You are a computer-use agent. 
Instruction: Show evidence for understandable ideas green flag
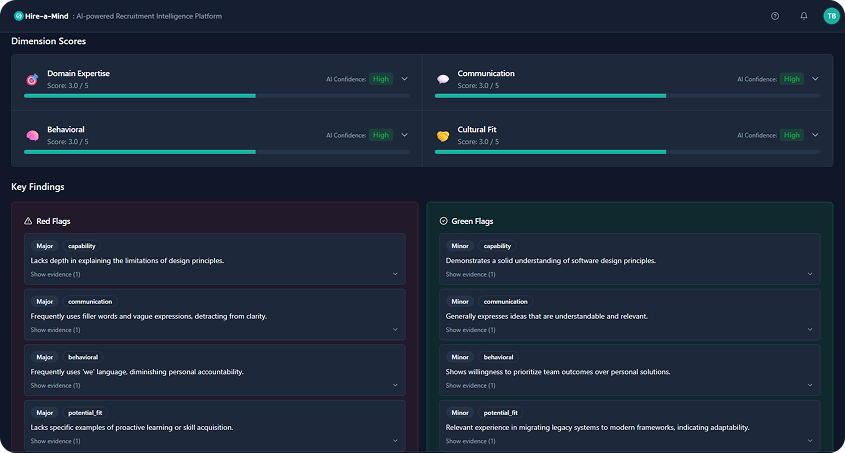(470, 330)
